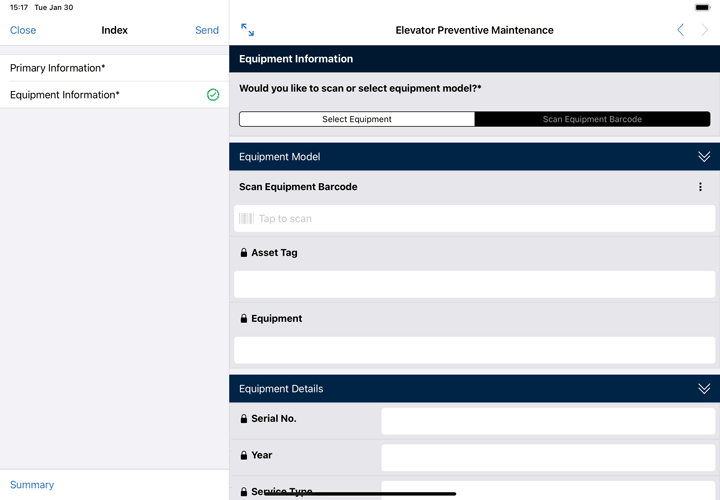Viewport: 720px width, 500px height.
Task: Collapse the Equipment Model section
Action: pos(704,157)
